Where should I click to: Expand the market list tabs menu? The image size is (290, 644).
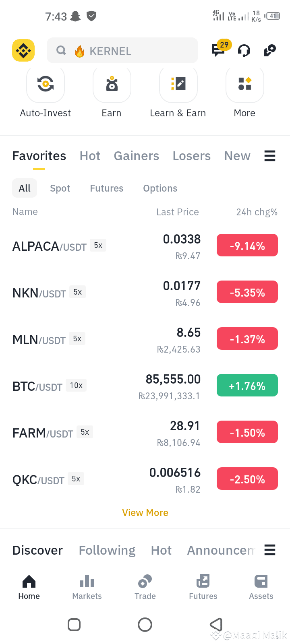coord(270,156)
